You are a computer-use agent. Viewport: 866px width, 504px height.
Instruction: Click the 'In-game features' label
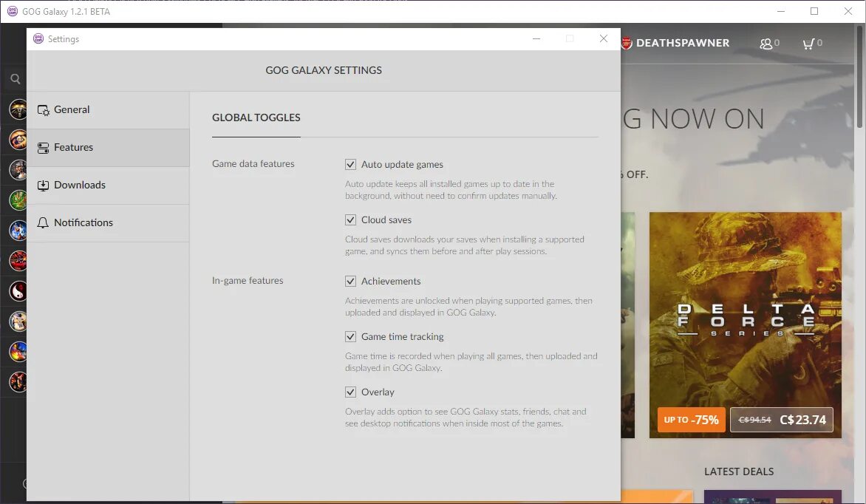coord(248,280)
